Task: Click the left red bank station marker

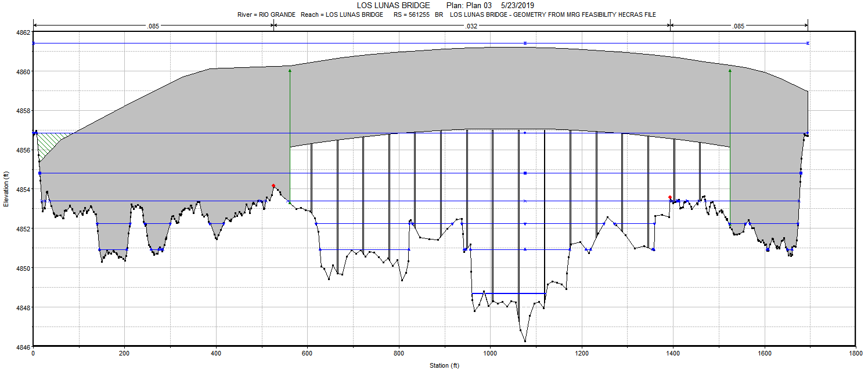Action: click(x=273, y=186)
